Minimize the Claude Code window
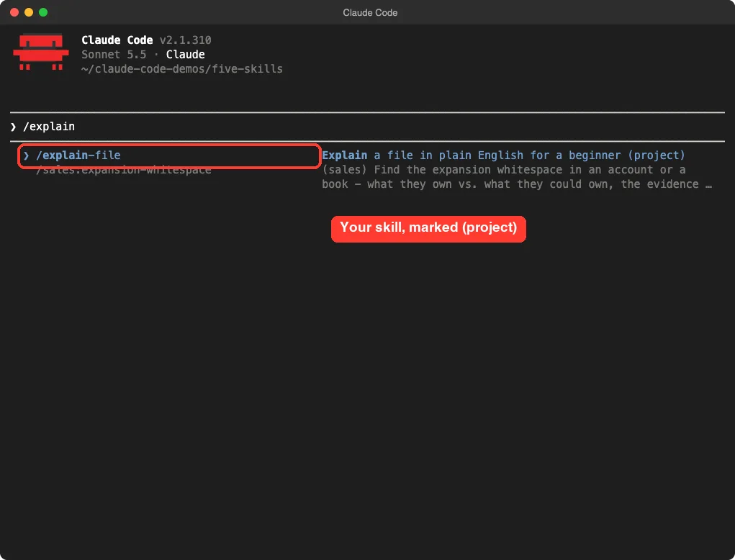The height and width of the screenshot is (560, 735). pos(29,12)
